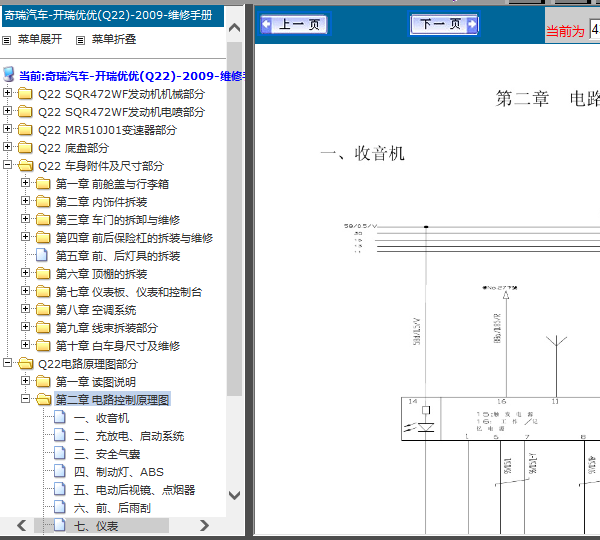Screen dimensions: 600x540
Task: Expand 第一章 前舱盖与行李箱 node
Action: 25,182
